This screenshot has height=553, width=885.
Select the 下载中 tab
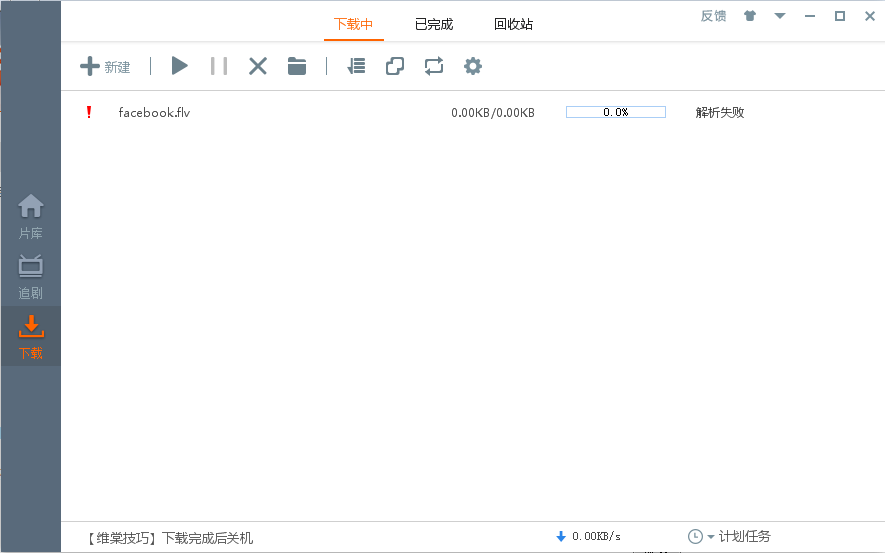[x=353, y=24]
